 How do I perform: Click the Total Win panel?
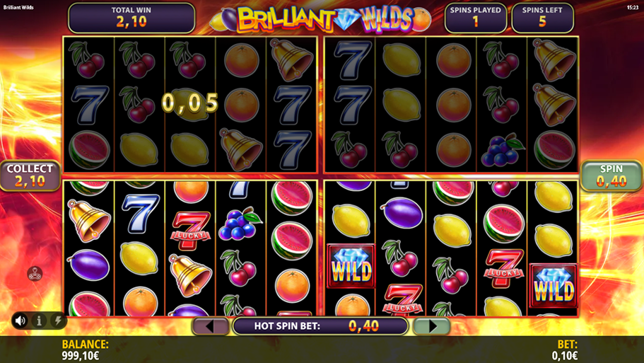pyautogui.click(x=131, y=18)
